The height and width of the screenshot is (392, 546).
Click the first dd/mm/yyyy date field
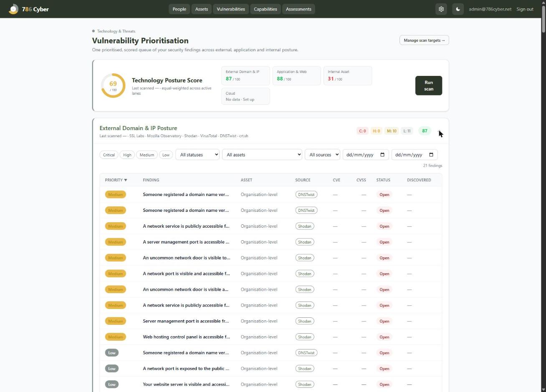366,155
